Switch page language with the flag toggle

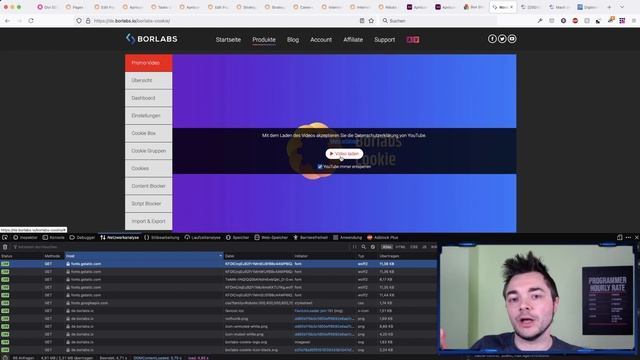click(x=413, y=40)
